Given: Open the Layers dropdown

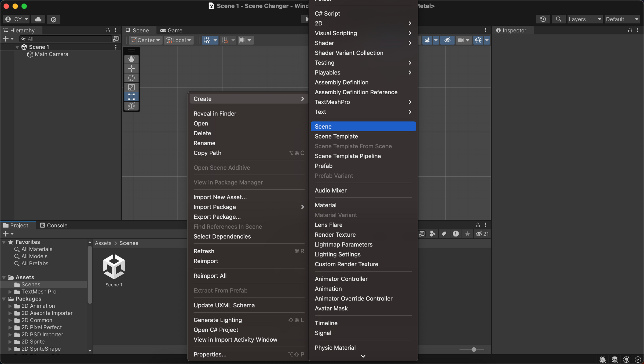Looking at the screenshot, I should click(585, 19).
